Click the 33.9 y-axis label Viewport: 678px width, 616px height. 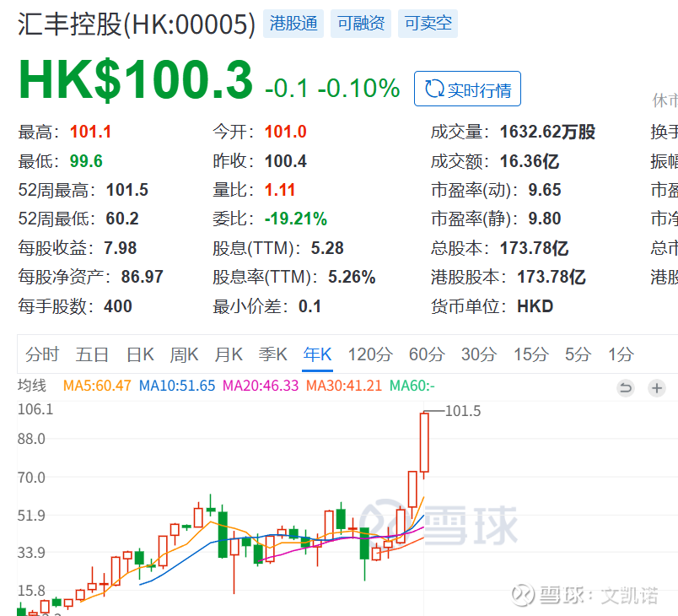(x=31, y=553)
